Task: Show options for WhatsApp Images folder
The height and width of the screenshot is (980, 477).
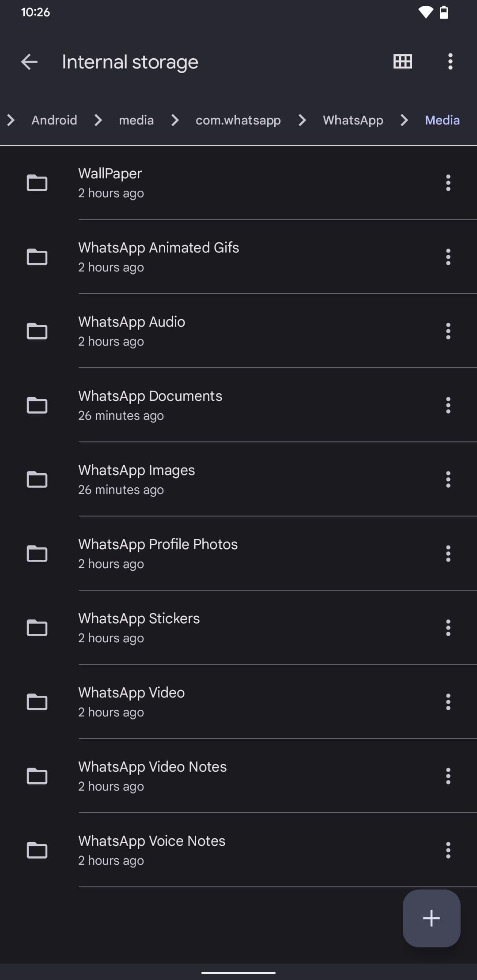Action: coord(448,479)
